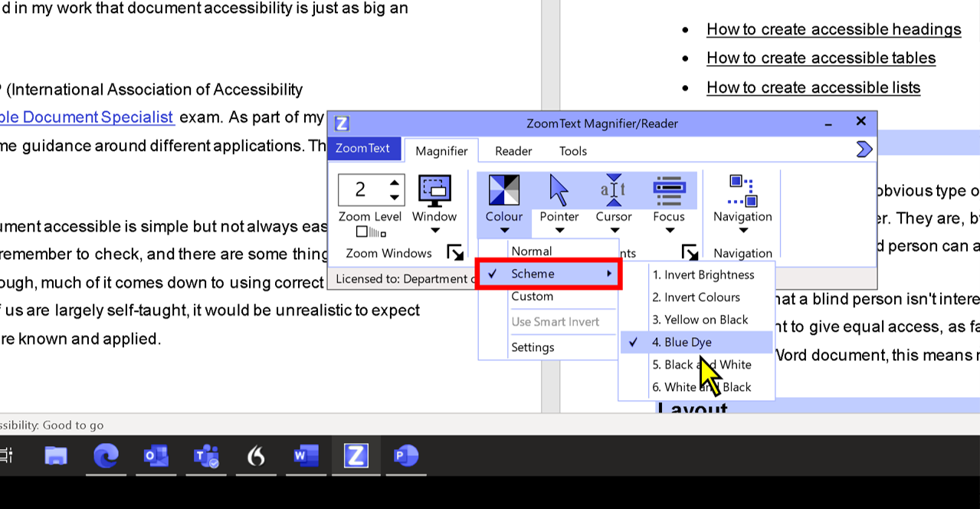The width and height of the screenshot is (980, 509).
Task: Click the small checkbox under Zoom Level
Action: (362, 232)
